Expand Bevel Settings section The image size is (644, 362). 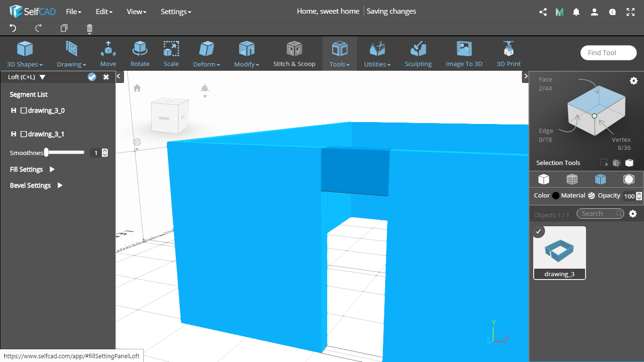click(60, 185)
